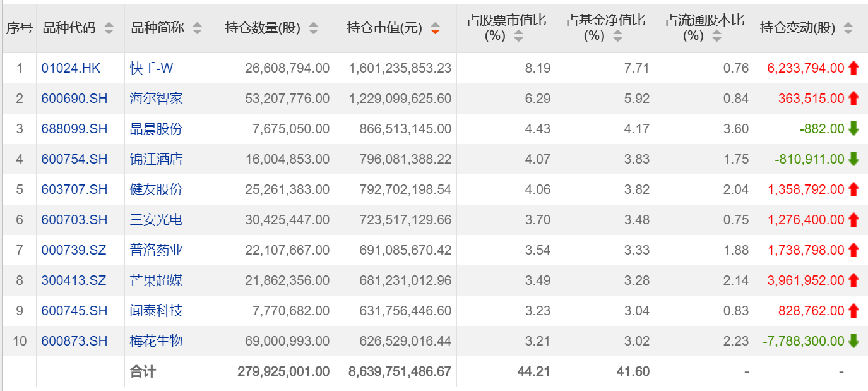Sort by 占股票市值比(%) sort icon

click(x=518, y=36)
